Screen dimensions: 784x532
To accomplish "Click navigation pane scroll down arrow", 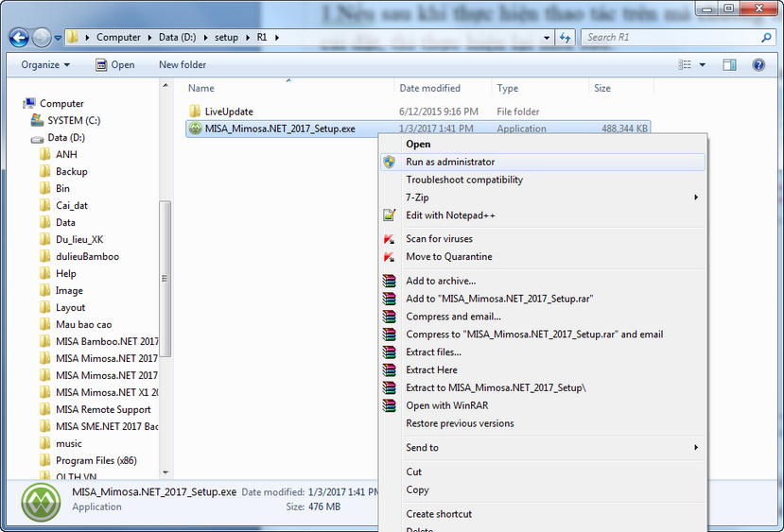I will click(166, 472).
